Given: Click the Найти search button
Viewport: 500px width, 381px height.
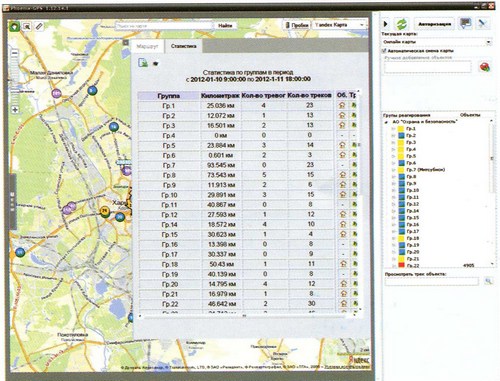Looking at the screenshot, I should [x=225, y=26].
